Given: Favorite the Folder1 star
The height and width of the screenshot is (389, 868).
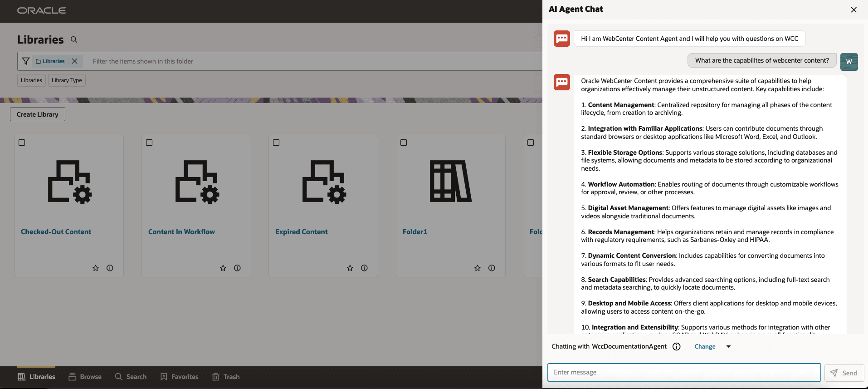Looking at the screenshot, I should [x=478, y=268].
